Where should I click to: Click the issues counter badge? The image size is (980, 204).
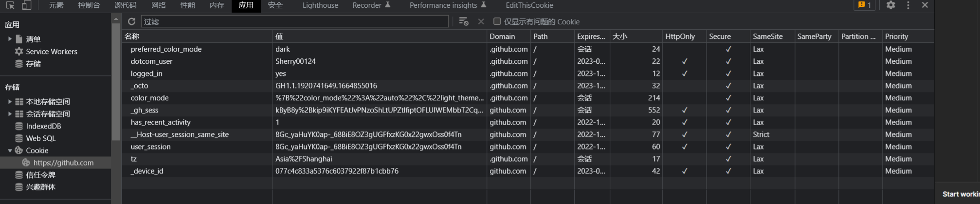(x=864, y=5)
